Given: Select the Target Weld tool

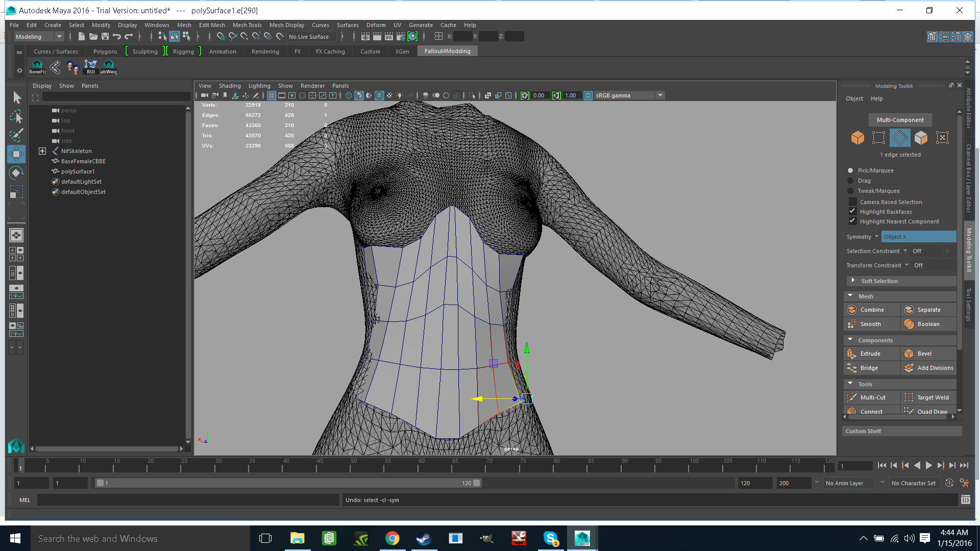Looking at the screenshot, I should (x=928, y=397).
